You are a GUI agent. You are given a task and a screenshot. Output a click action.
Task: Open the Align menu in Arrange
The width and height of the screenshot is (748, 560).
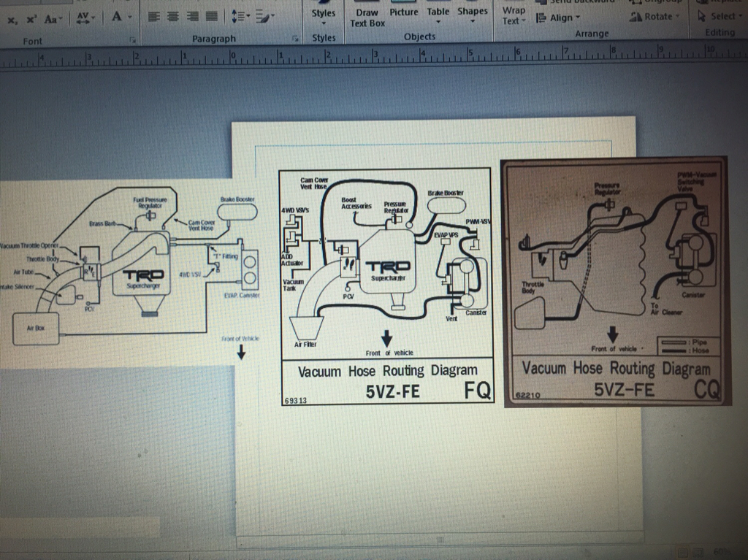tap(557, 18)
